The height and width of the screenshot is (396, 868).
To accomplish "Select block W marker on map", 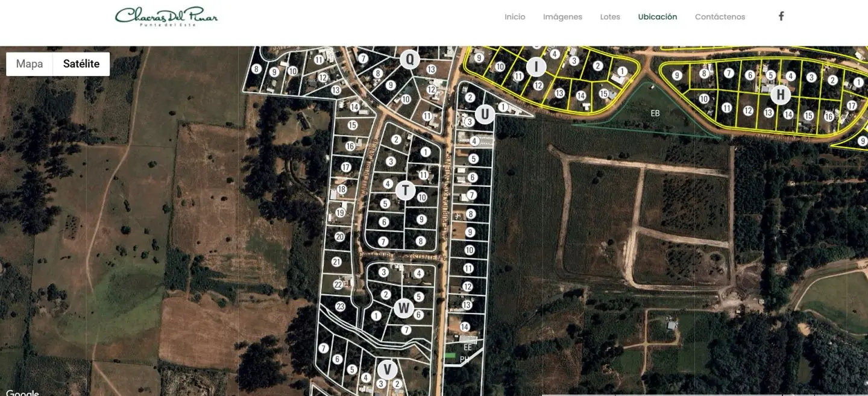I will click(403, 309).
